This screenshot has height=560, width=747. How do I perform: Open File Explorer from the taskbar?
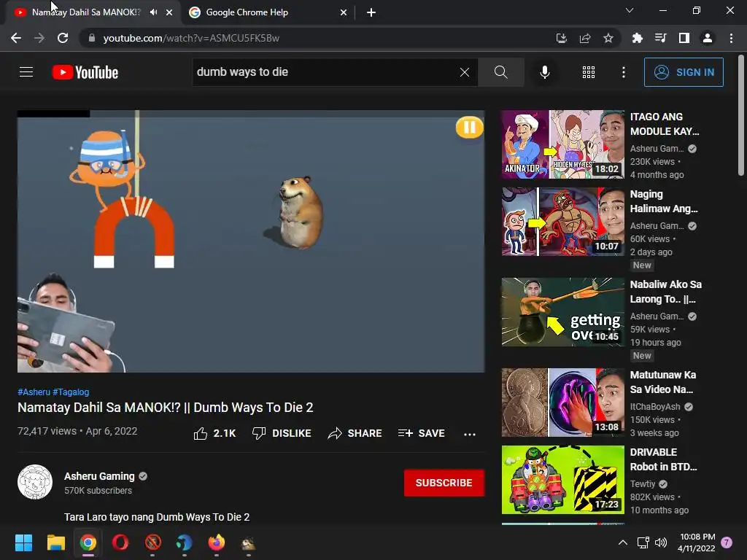pos(55,542)
